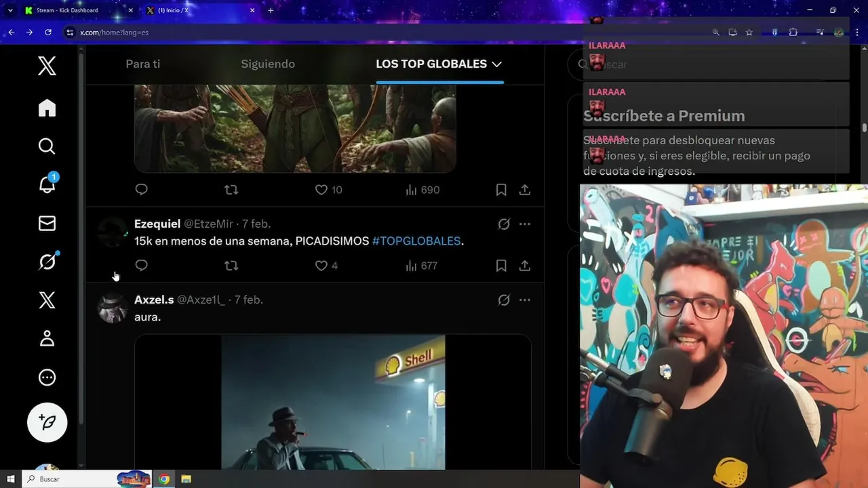Open Ezequiel's profile avatar
The height and width of the screenshot is (488, 868).
click(x=113, y=232)
